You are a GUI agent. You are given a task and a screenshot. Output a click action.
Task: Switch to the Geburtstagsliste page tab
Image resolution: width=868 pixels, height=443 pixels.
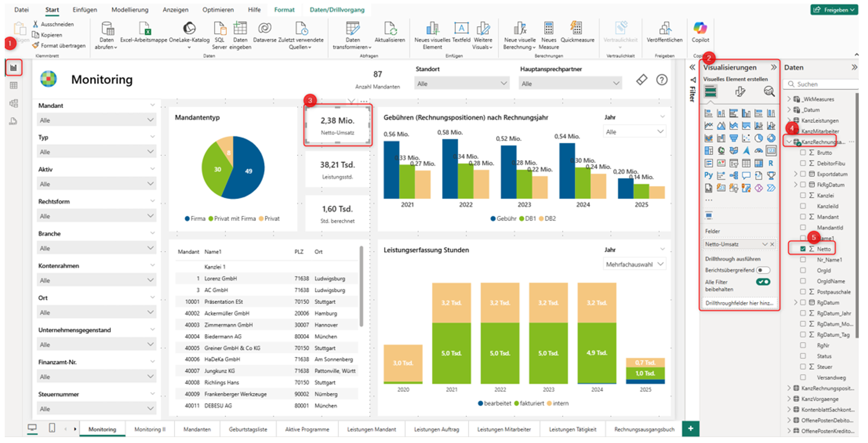(248, 429)
